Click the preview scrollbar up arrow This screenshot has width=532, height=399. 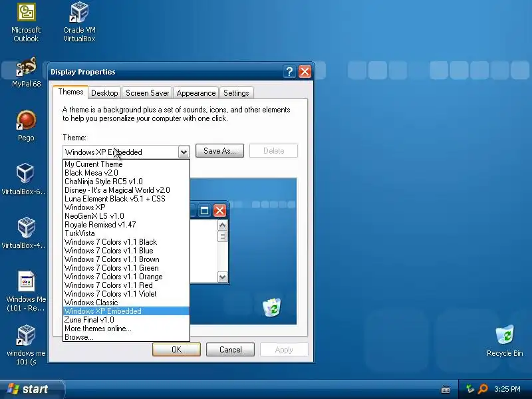point(223,225)
